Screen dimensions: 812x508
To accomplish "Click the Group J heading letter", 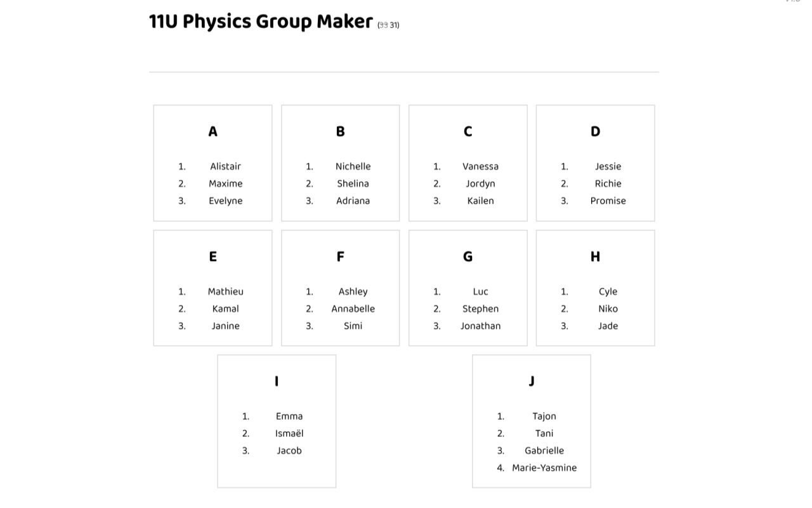I will coord(531,381).
